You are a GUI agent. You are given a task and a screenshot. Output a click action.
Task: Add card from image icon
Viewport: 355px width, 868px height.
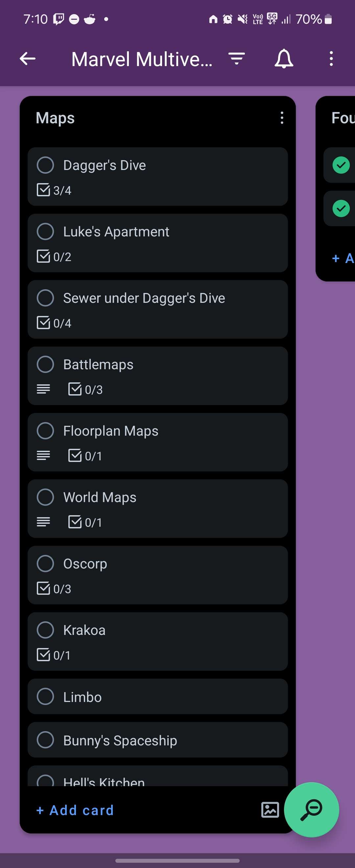point(270,810)
